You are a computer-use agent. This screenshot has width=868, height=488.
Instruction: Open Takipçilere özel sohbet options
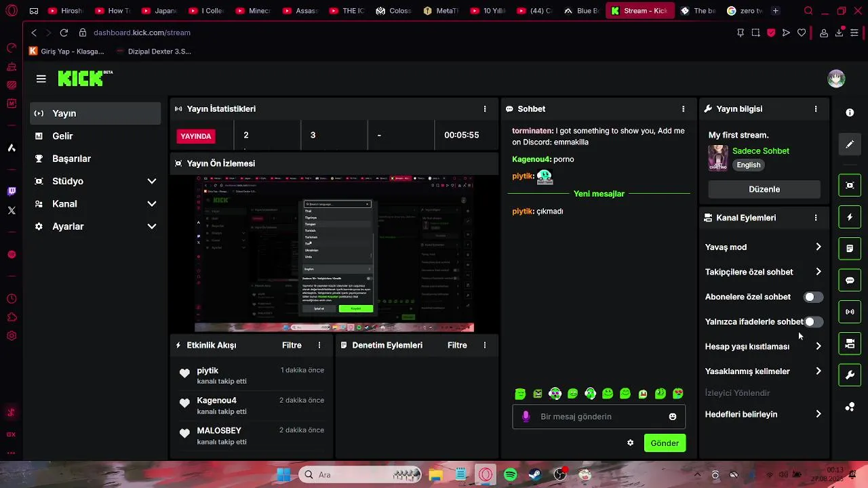pyautogui.click(x=764, y=272)
